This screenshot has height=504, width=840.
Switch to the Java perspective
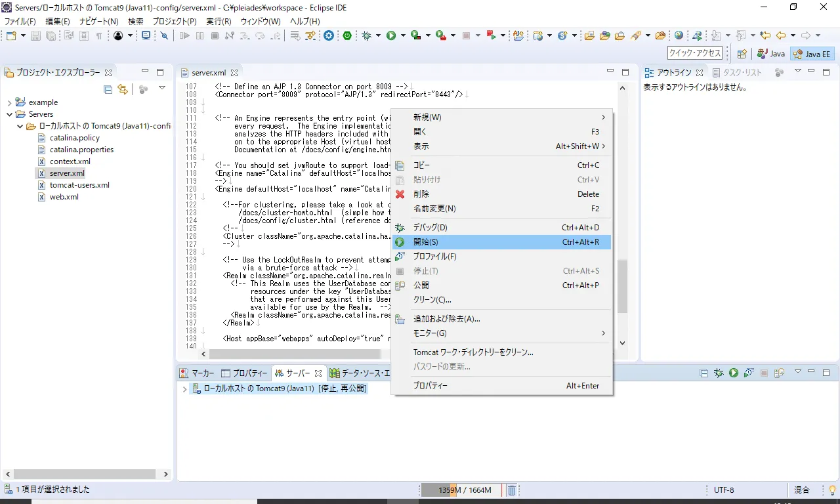pyautogui.click(x=770, y=54)
